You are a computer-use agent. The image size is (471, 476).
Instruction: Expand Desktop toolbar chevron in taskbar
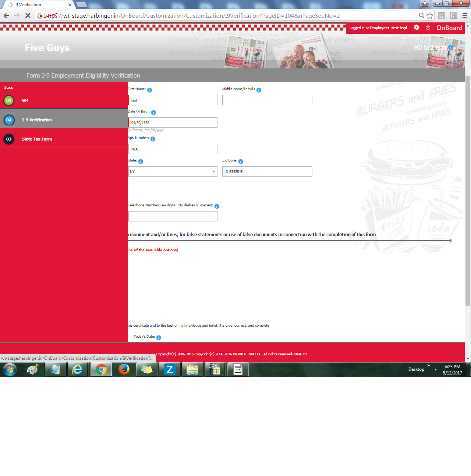428,365
